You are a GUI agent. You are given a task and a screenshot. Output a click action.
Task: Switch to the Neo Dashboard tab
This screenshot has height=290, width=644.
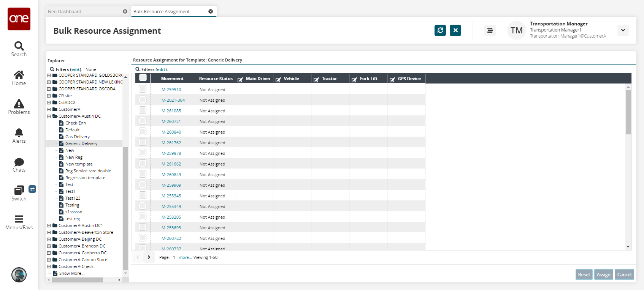[65, 12]
